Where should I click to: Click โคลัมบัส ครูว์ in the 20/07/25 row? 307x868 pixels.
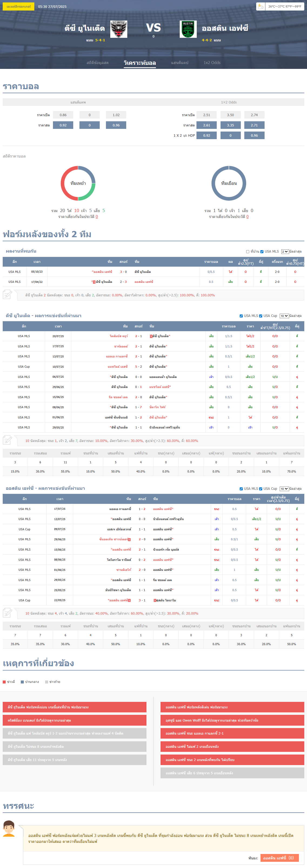pos(119,336)
